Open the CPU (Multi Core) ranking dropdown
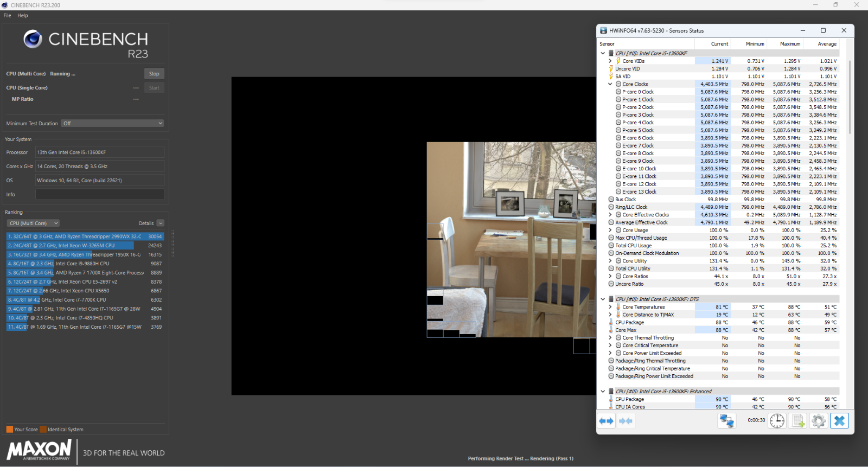 33,223
